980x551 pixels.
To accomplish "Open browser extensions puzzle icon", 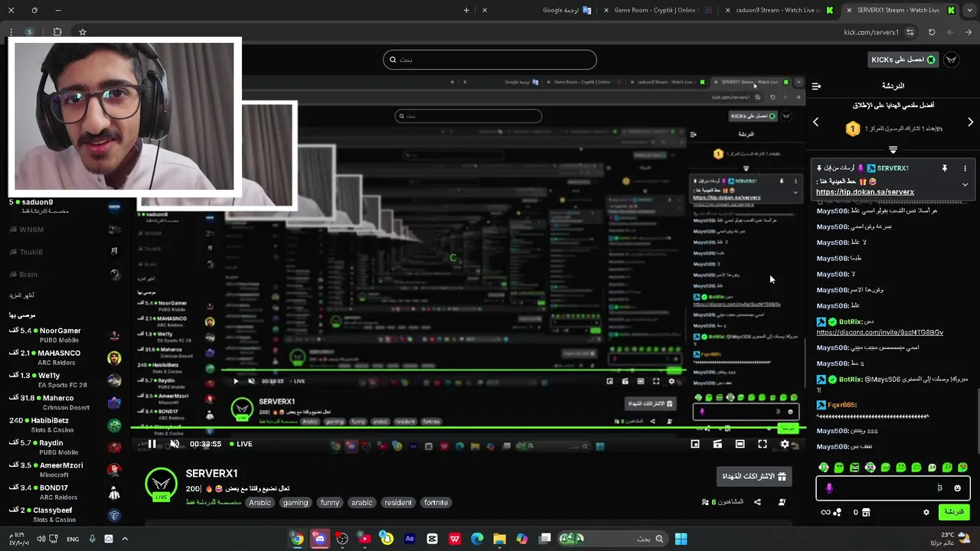I will point(57,32).
